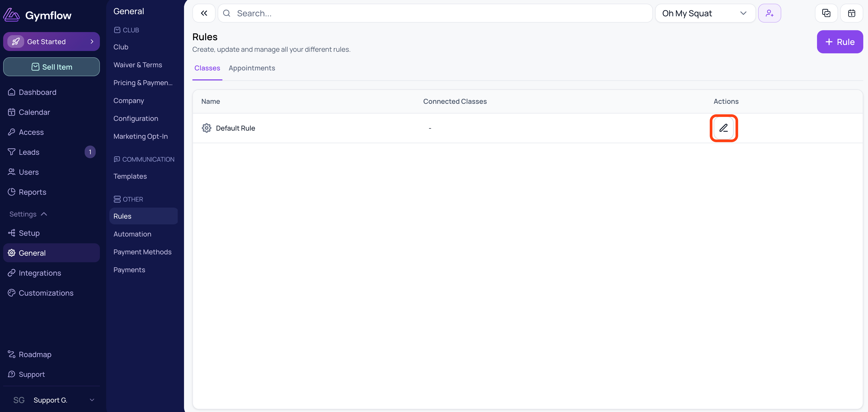Click the add user icon button
The height and width of the screenshot is (412, 868).
(769, 13)
